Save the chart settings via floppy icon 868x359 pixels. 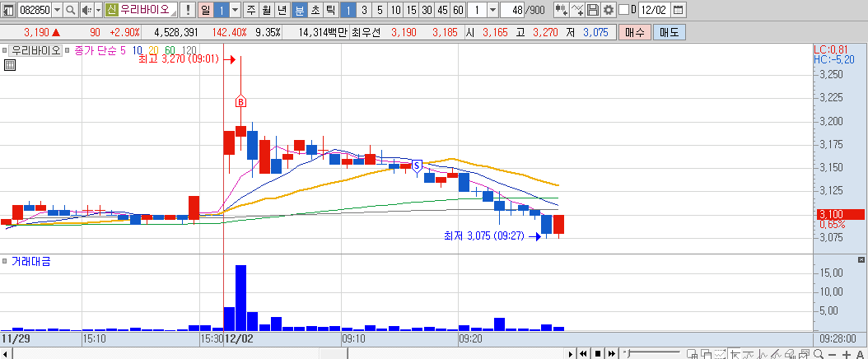[593, 10]
